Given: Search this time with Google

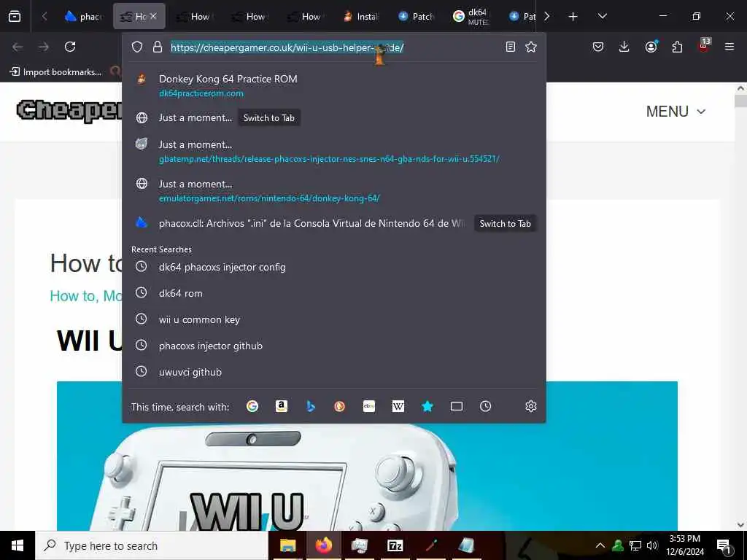Looking at the screenshot, I should (252, 406).
